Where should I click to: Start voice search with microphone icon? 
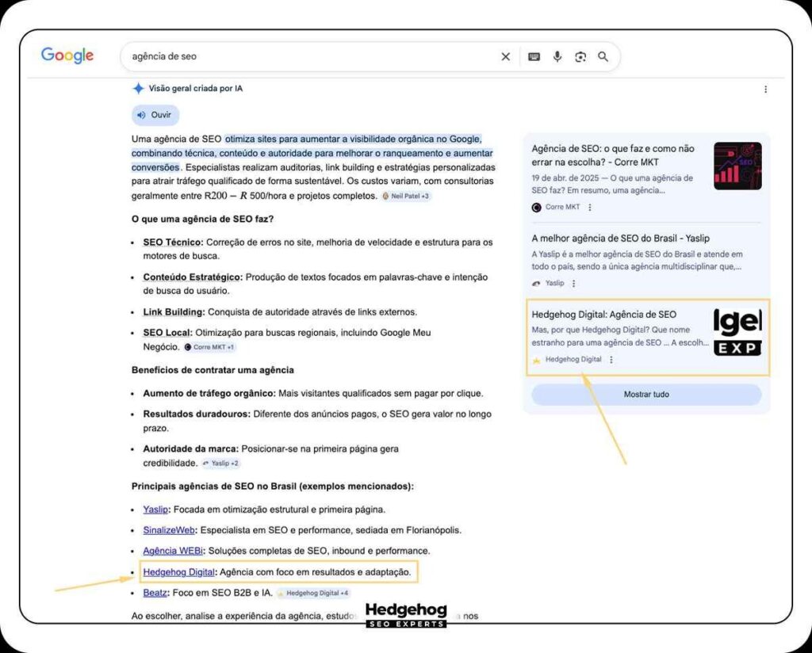[557, 56]
